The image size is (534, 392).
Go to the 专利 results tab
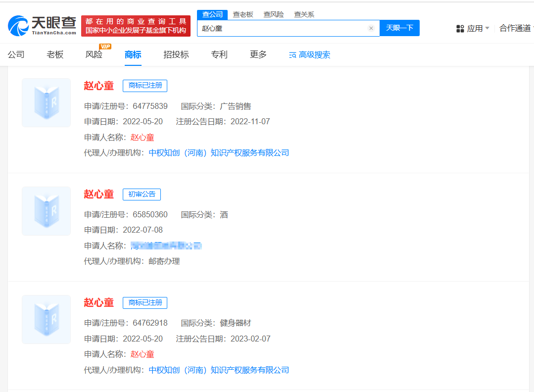click(219, 54)
